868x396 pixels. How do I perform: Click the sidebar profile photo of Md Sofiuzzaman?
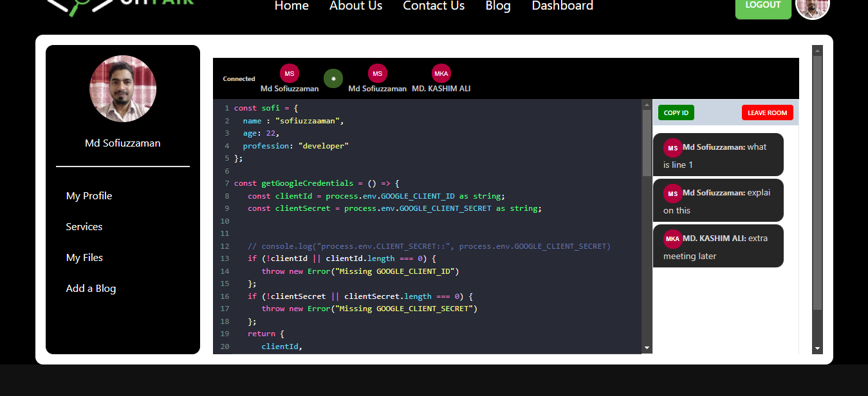[x=123, y=89]
